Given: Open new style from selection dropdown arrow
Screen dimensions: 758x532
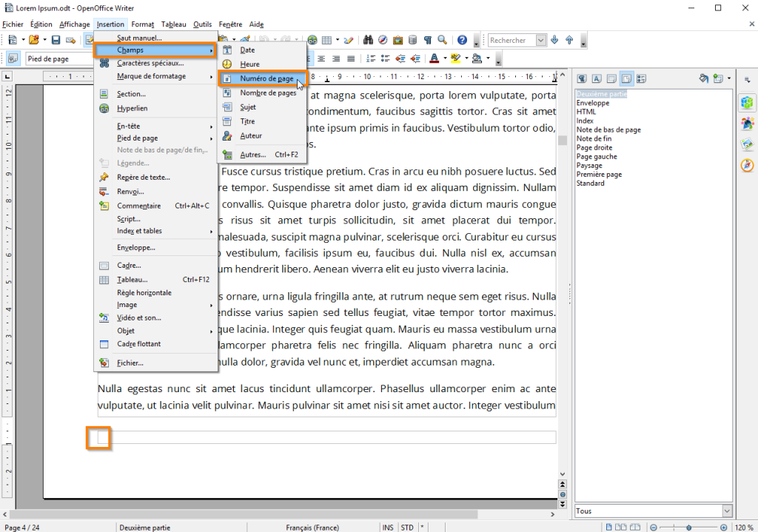Looking at the screenshot, I should [729, 78].
